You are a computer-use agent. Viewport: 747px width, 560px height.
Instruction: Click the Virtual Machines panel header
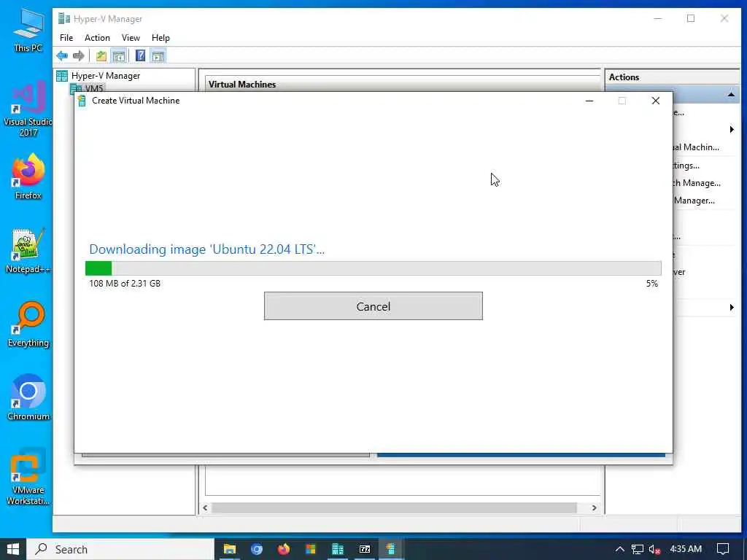point(242,85)
